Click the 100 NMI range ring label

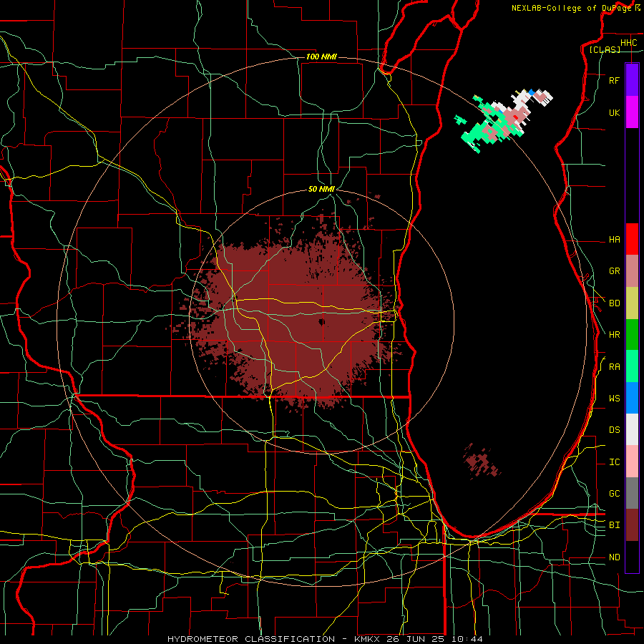(321, 57)
